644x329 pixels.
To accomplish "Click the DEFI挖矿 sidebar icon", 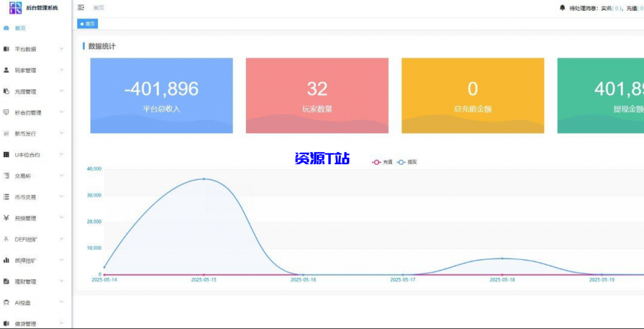I will [x=6, y=239].
